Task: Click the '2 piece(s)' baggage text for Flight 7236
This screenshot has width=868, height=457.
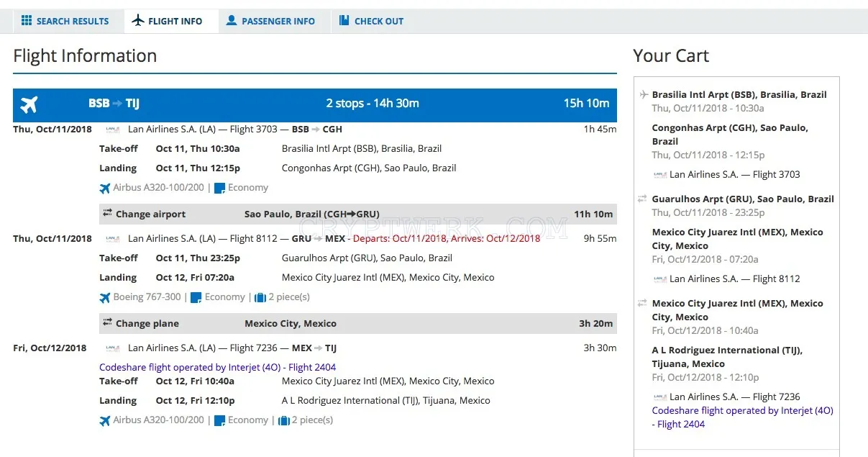Action: [312, 420]
